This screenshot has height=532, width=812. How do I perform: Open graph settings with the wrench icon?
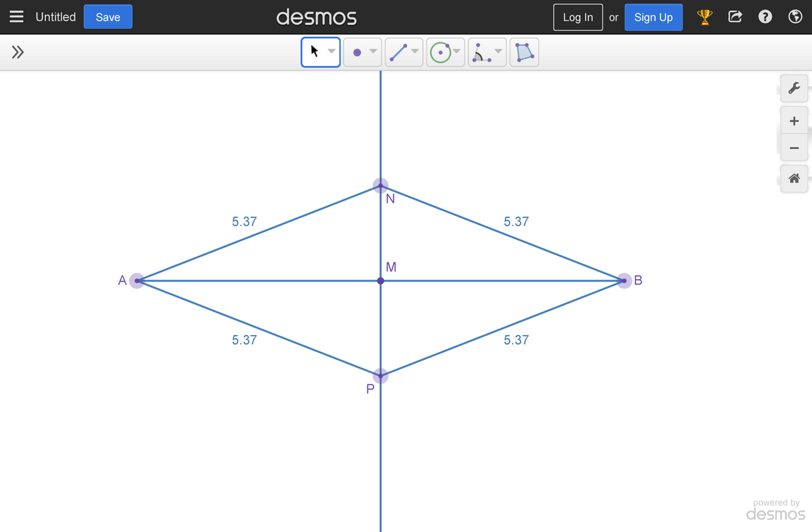point(794,88)
